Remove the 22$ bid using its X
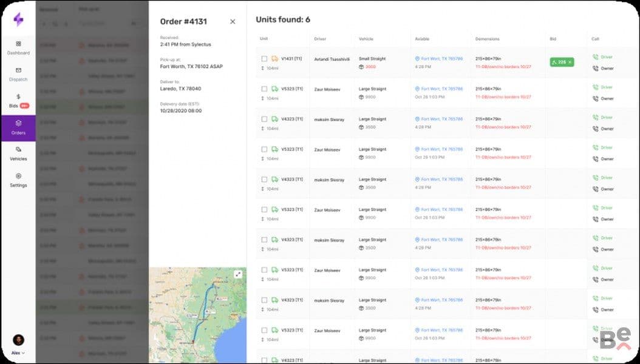The width and height of the screenshot is (640, 364). [570, 62]
